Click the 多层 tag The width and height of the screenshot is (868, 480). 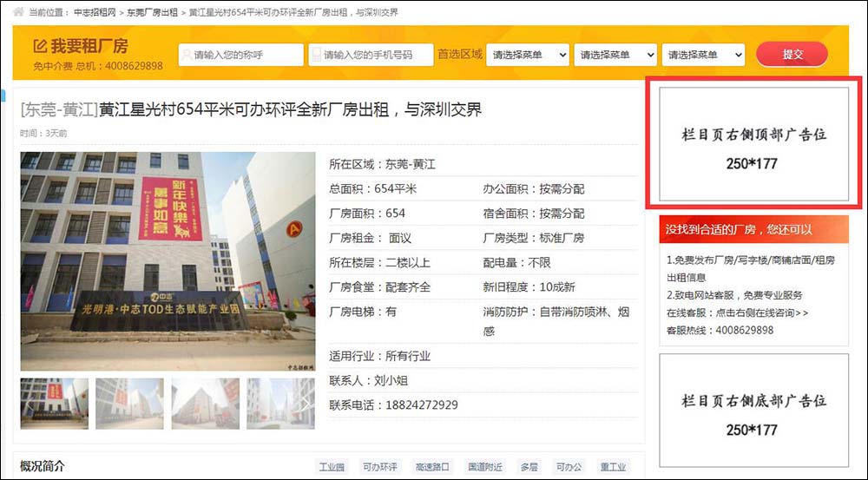pyautogui.click(x=529, y=467)
